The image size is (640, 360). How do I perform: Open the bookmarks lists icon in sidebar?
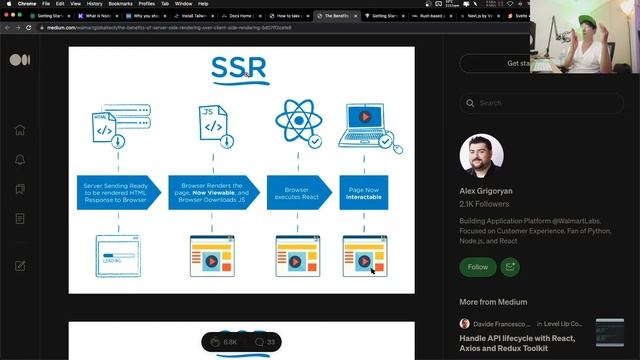20,189
